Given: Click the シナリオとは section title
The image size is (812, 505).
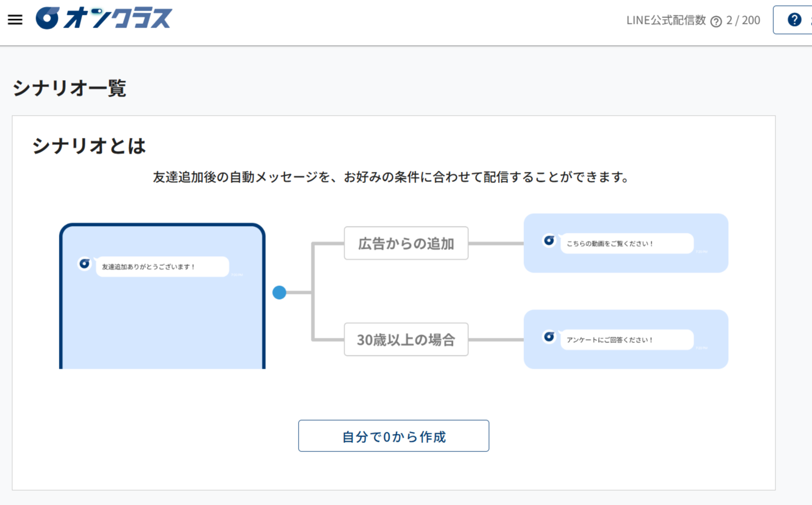Looking at the screenshot, I should tap(89, 146).
